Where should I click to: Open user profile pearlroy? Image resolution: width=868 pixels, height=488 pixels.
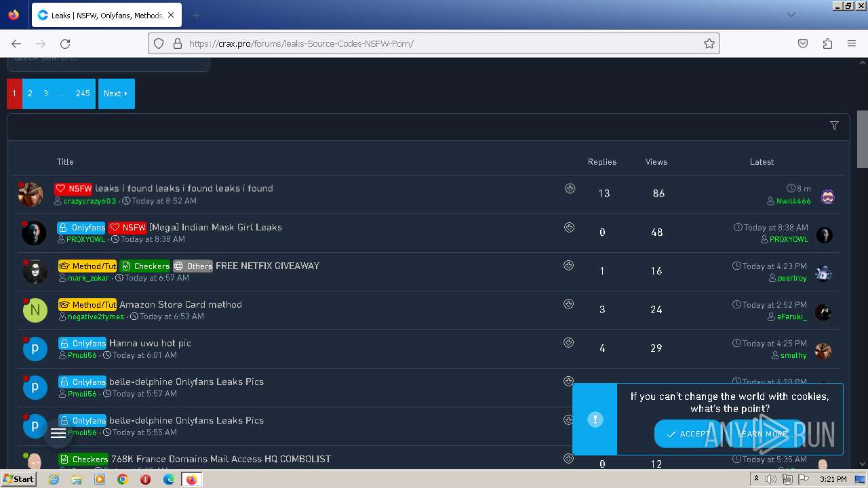pyautogui.click(x=792, y=278)
